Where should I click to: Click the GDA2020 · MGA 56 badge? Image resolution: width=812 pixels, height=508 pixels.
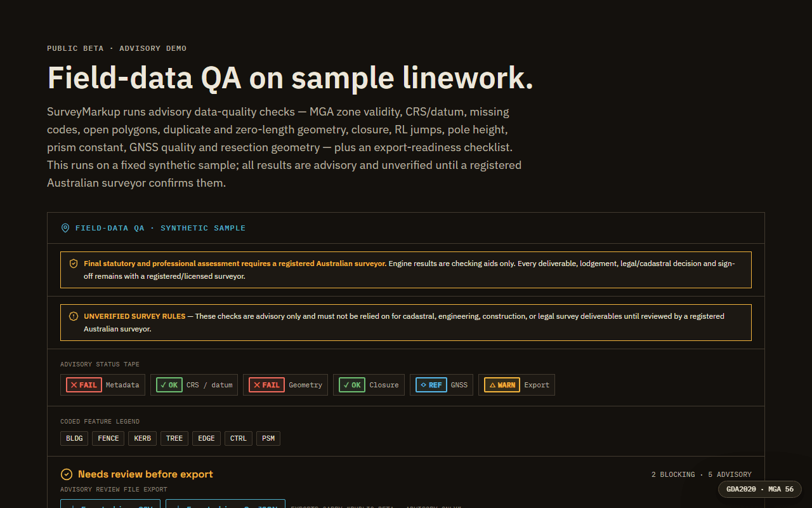click(760, 489)
